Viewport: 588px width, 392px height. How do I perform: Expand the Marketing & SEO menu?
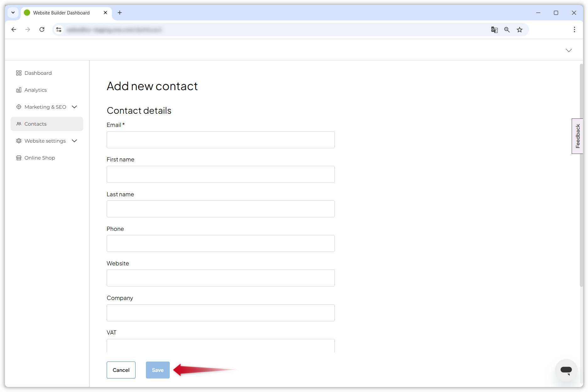[x=74, y=107]
